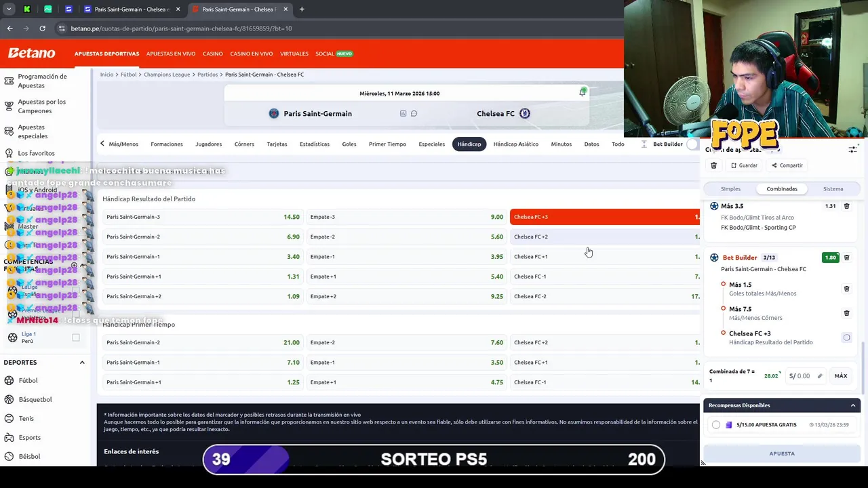The width and height of the screenshot is (868, 488).
Task: Collapse Recompensas Disponibles panel
Action: [852, 405]
